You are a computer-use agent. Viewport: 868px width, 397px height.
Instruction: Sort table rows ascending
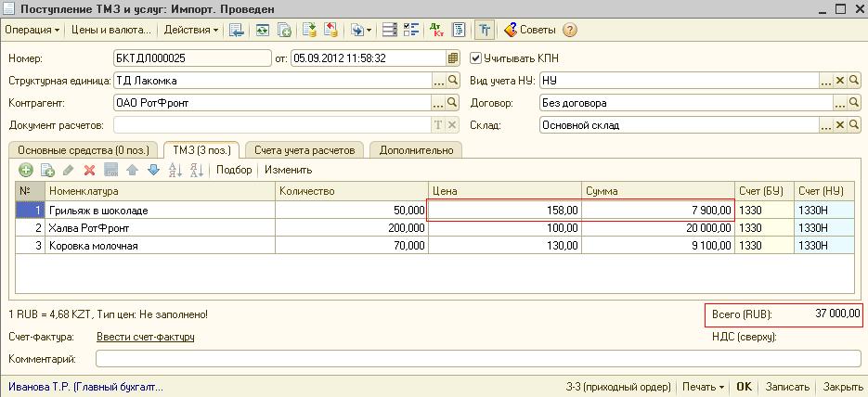tap(175, 170)
